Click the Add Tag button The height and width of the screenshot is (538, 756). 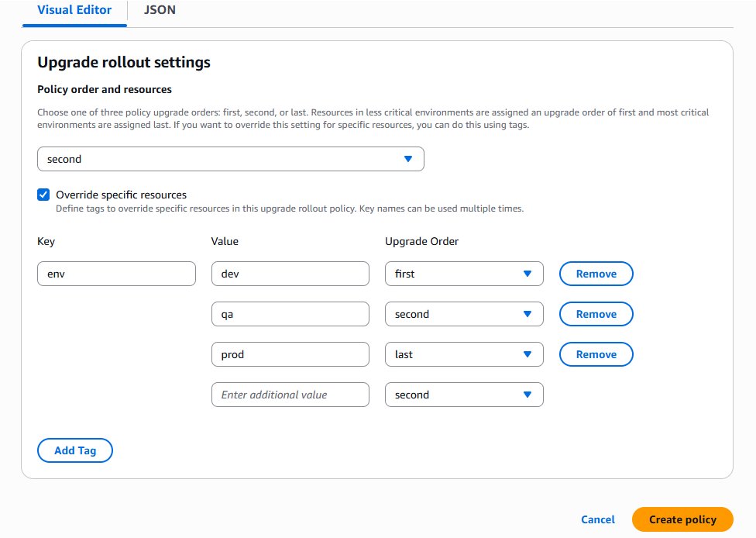pyautogui.click(x=75, y=450)
